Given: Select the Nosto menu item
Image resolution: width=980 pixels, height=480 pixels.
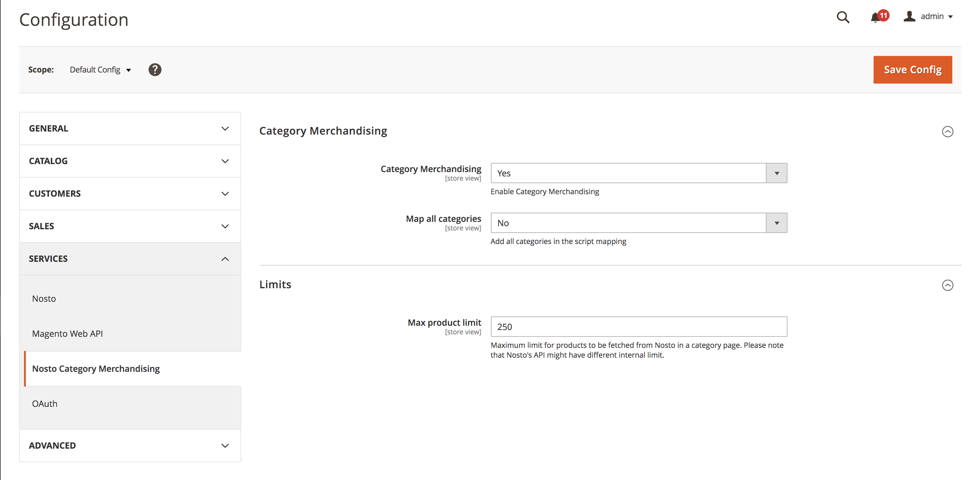Looking at the screenshot, I should point(44,298).
